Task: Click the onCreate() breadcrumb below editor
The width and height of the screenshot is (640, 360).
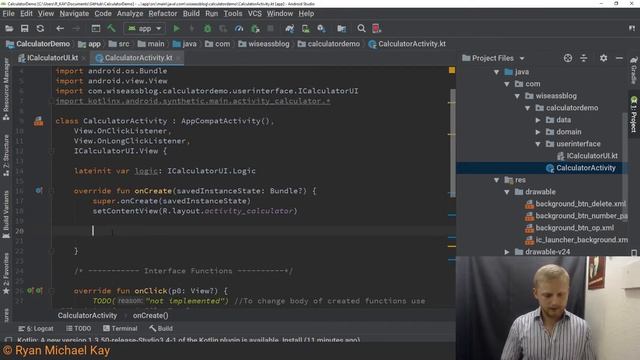Action: click(x=150, y=316)
